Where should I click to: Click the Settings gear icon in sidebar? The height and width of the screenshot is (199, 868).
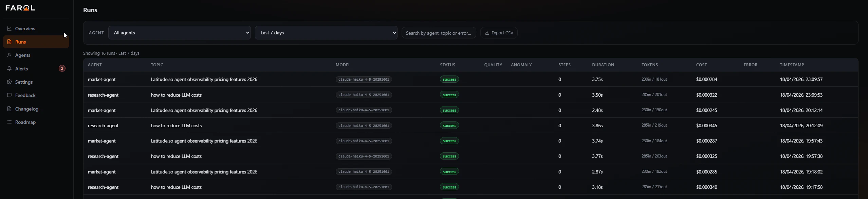click(x=9, y=82)
